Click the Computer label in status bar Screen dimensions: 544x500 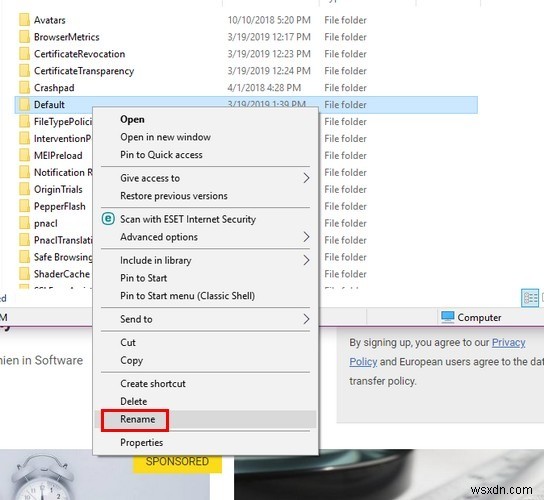coord(479,317)
